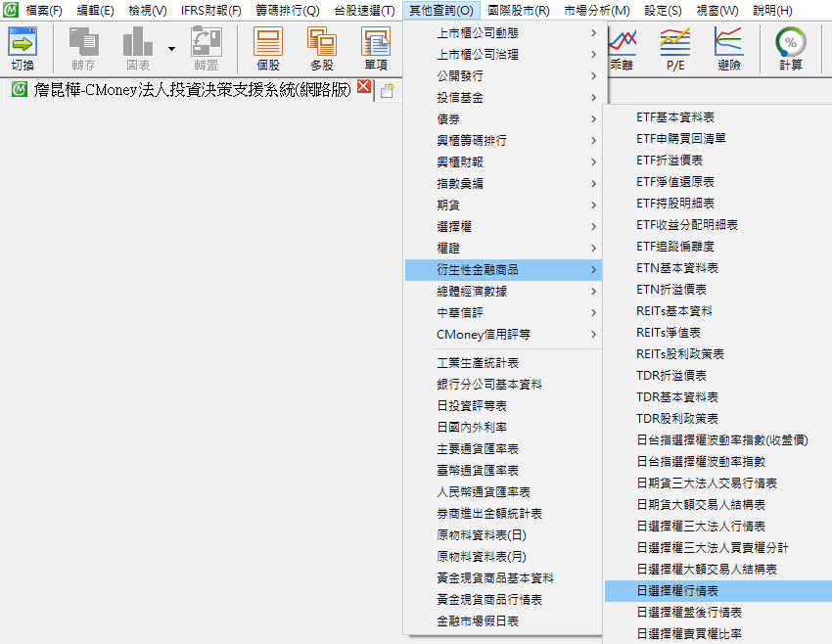Open the 市場分析(M) menu

(597, 10)
